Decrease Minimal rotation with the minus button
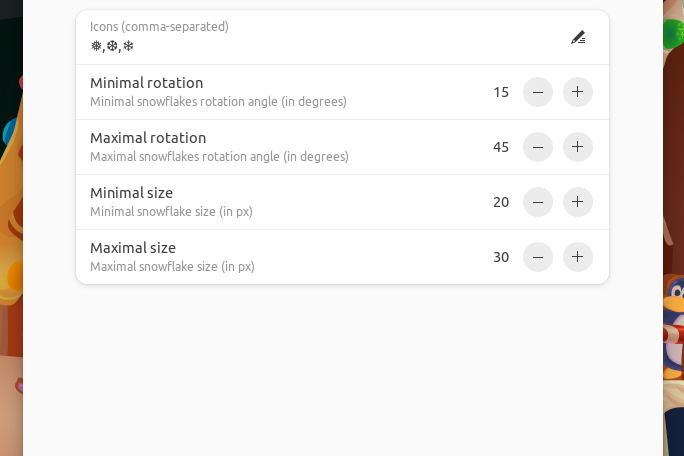This screenshot has height=456, width=684. [x=538, y=92]
